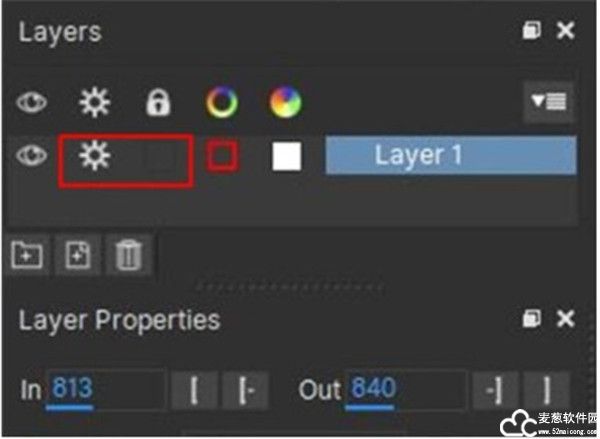Screen dimensions: 600x439
Task: Add a new layer
Action: point(78,255)
